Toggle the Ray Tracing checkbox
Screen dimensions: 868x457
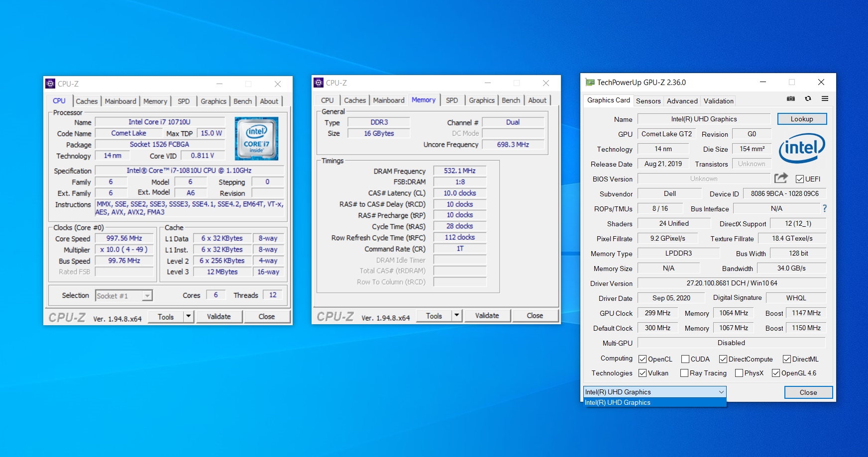(684, 373)
